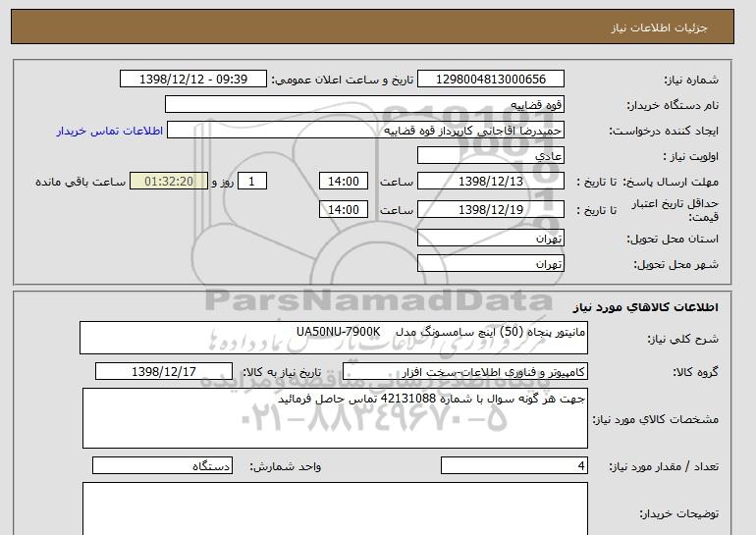Click the label توضیحات خریدار

point(678,514)
